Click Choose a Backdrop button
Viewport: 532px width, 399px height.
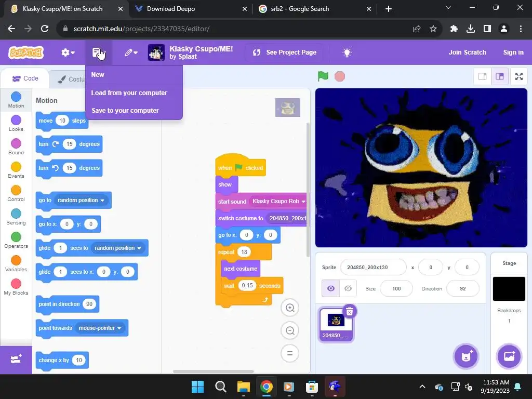click(509, 356)
